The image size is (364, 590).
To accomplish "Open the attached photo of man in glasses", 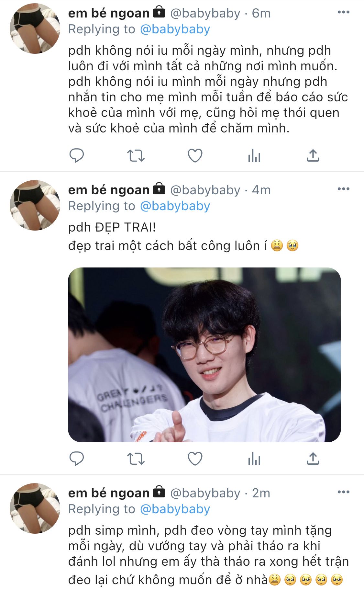I will (204, 355).
